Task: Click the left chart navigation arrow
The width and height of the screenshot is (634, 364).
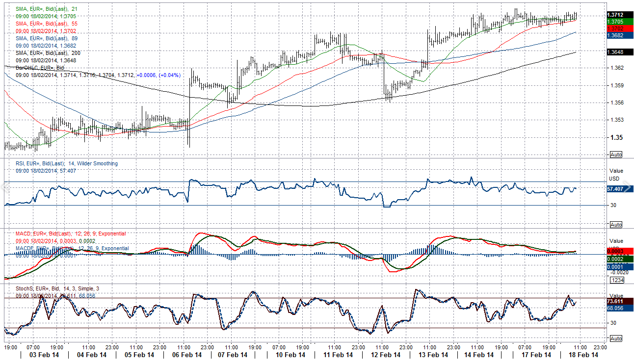Action: (x=4, y=188)
